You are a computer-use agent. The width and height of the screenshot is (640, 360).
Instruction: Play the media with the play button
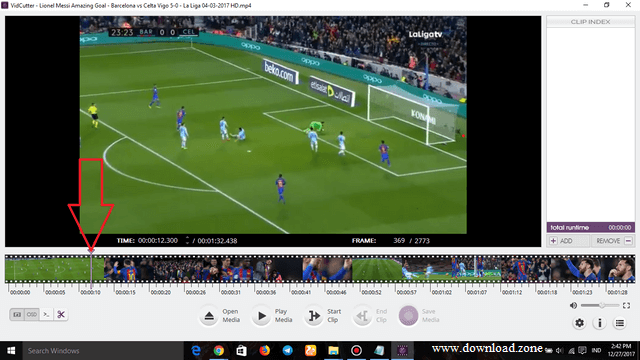click(262, 316)
